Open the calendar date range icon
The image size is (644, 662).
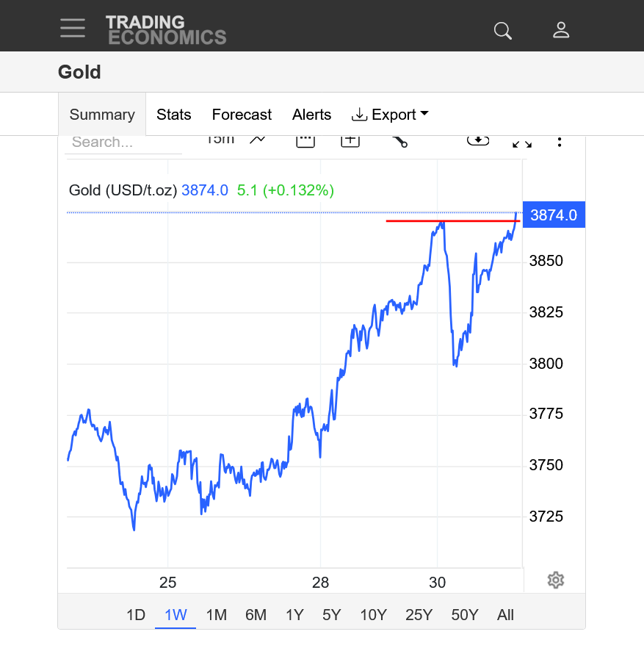tap(305, 140)
